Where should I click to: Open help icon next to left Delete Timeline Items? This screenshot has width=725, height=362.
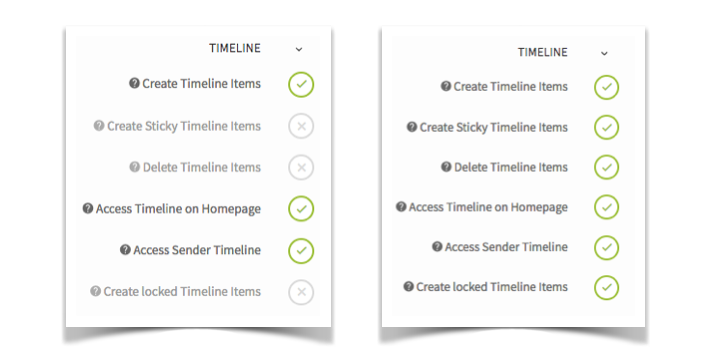135,166
